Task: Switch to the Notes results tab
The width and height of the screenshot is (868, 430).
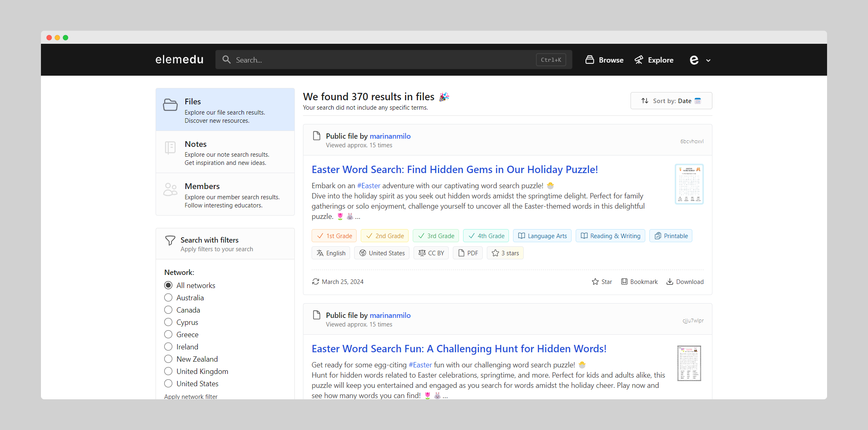Action: coord(225,152)
